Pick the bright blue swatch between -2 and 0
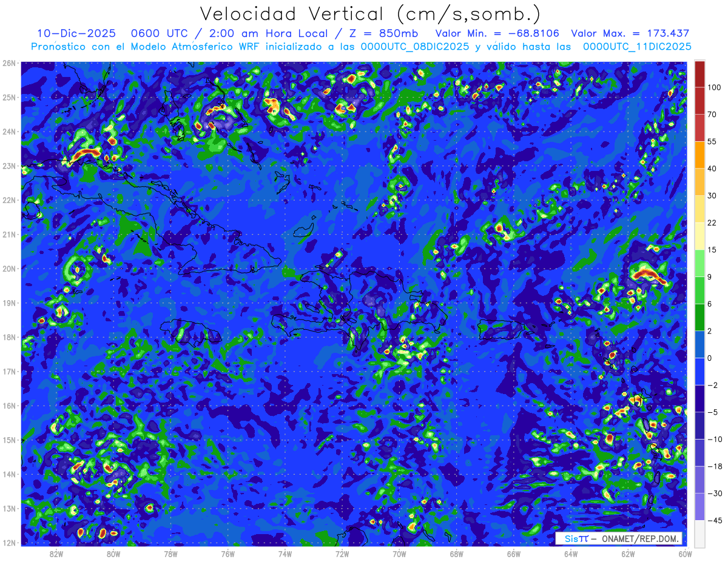The width and height of the screenshot is (728, 562). point(700,371)
